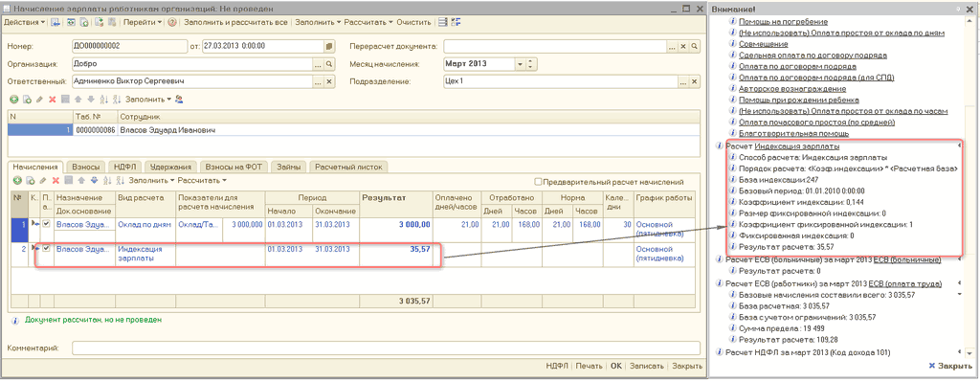Close the Внимание! panel with X icon
This screenshot has height=381, width=980.
970,9
